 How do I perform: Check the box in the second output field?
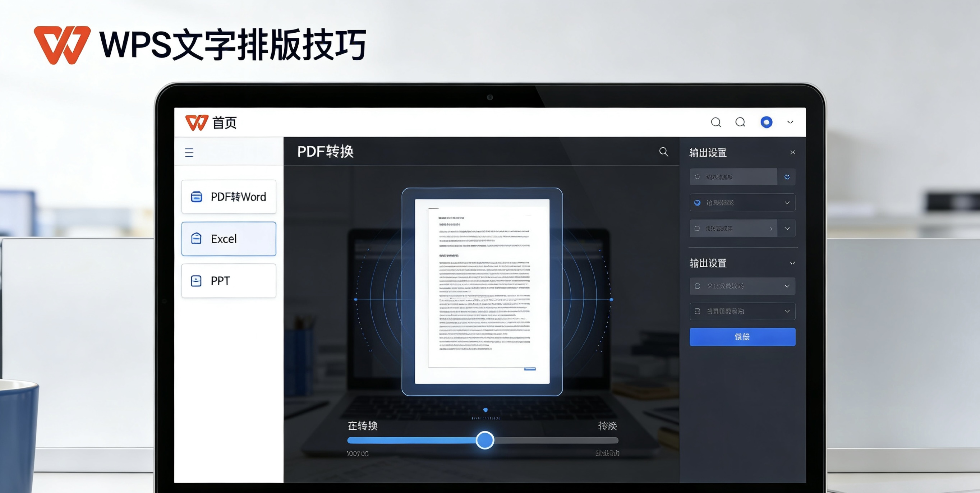[697, 228]
